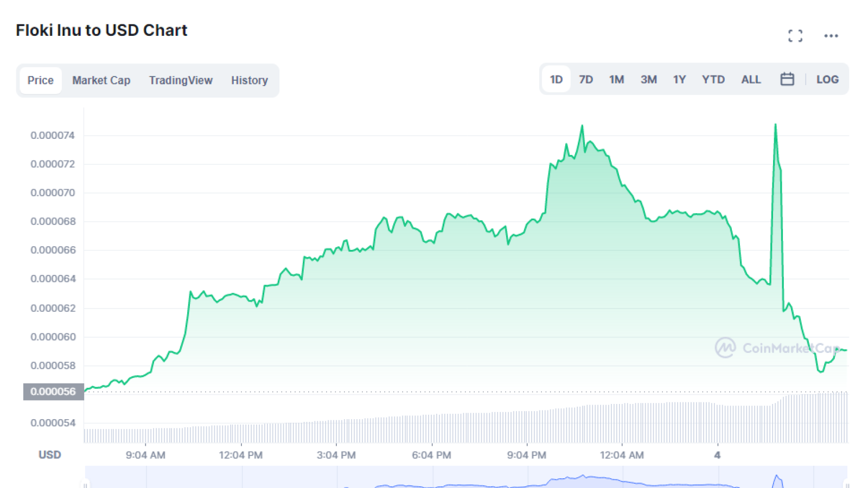Click the Floki Inu to USD Chart title
This screenshot has width=868, height=488.
click(101, 30)
